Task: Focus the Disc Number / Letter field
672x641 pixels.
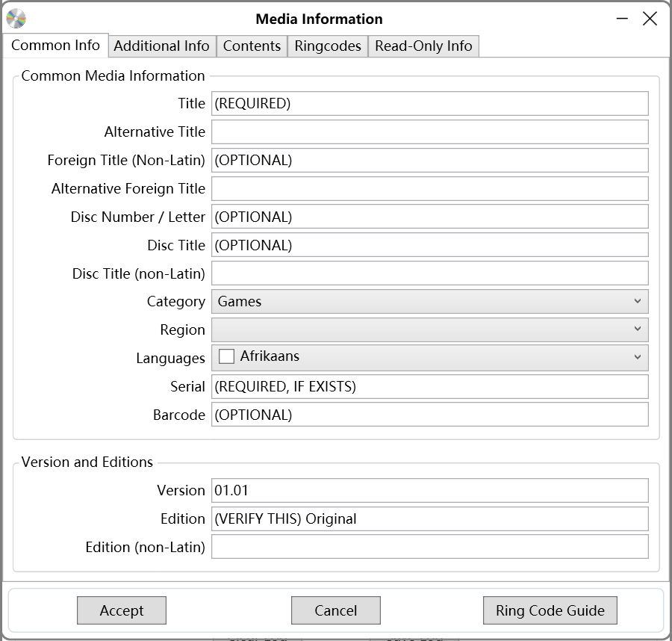Action: pos(430,217)
